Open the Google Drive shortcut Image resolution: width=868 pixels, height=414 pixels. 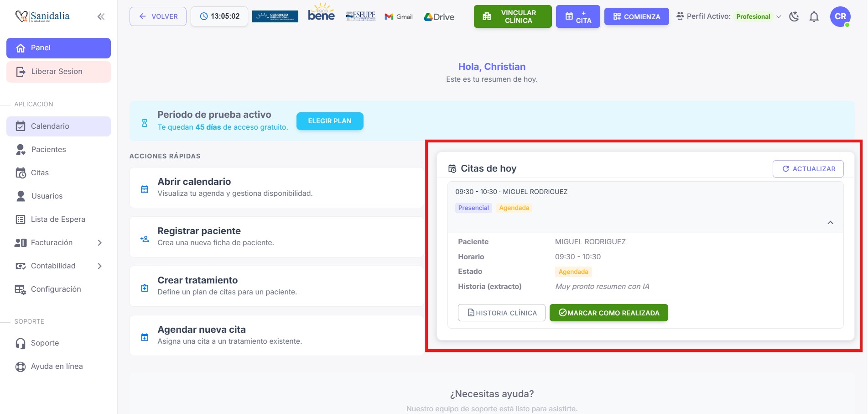(x=439, y=17)
